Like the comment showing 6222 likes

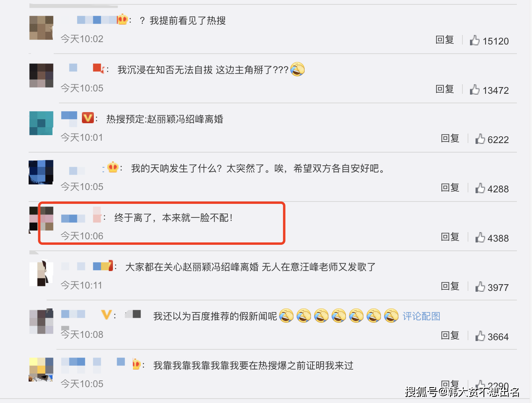click(x=480, y=139)
